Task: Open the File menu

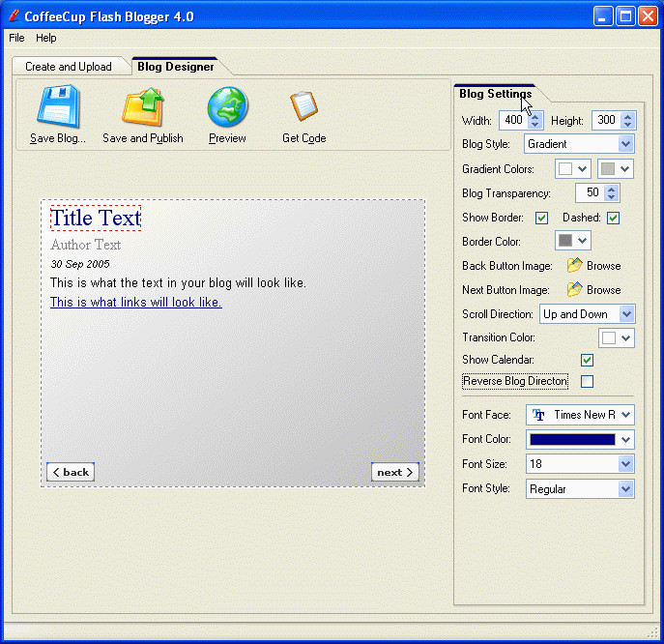Action: point(16,38)
